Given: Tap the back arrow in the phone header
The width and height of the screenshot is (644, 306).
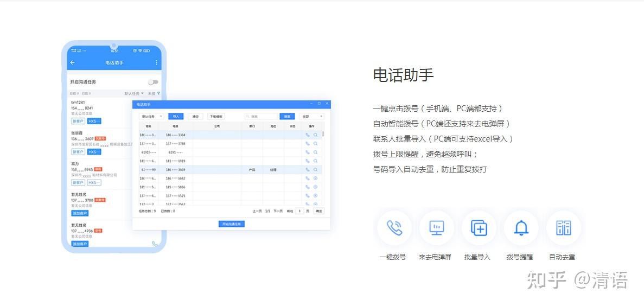Looking at the screenshot, I should click(72, 62).
